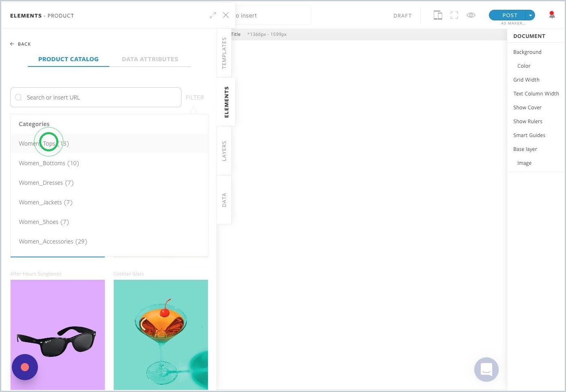Click the Draft status label
Viewport: 566px width, 392px height.
point(402,16)
